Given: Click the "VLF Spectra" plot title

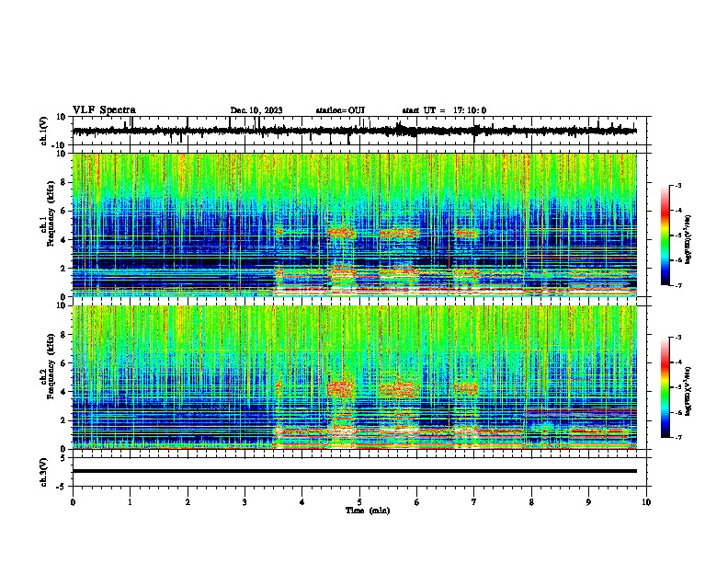Looking at the screenshot, I should click(x=104, y=109).
